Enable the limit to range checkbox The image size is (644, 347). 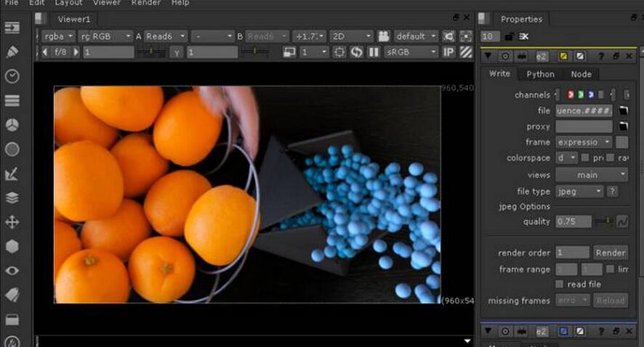coord(611,269)
